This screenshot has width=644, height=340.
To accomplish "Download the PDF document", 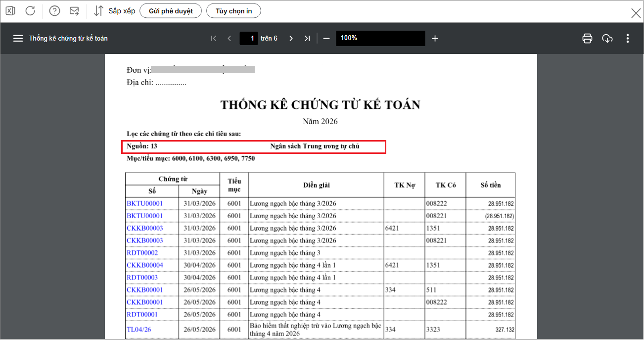I will point(607,38).
